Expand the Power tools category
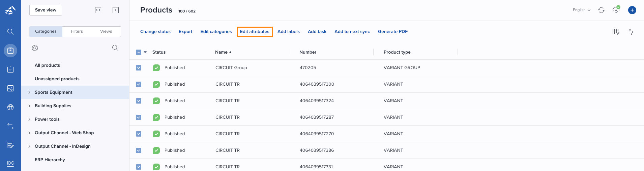Image resolution: width=644 pixels, height=171 pixels. coord(29,119)
